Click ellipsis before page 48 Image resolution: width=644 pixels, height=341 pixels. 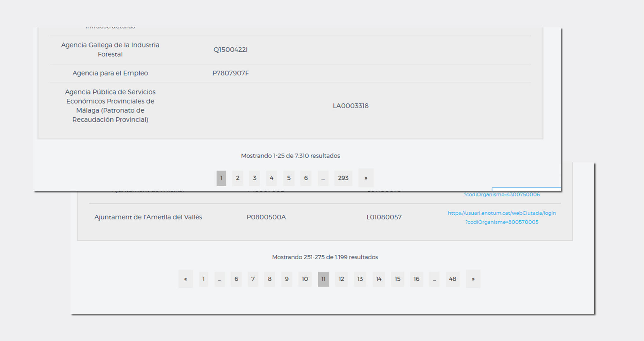click(434, 279)
